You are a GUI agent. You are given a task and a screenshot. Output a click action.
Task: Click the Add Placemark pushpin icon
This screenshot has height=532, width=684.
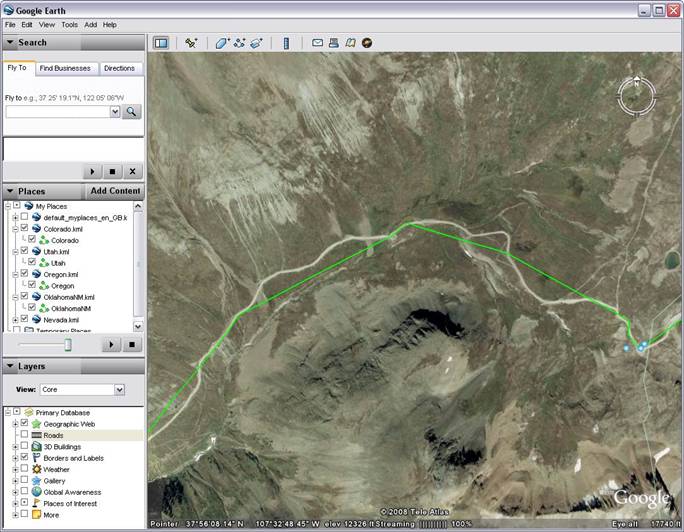coord(191,43)
